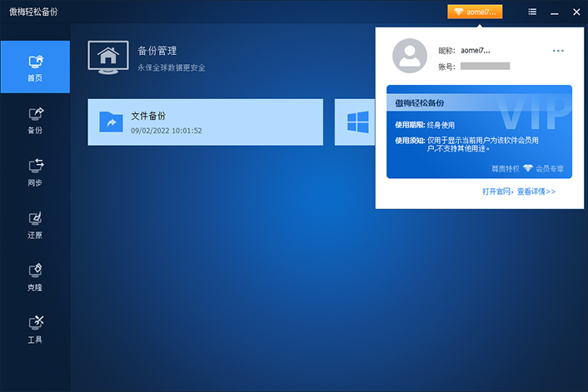This screenshot has width=588, height=392.
Task: Click the diamond icon next to 会员专享
Action: (x=528, y=168)
